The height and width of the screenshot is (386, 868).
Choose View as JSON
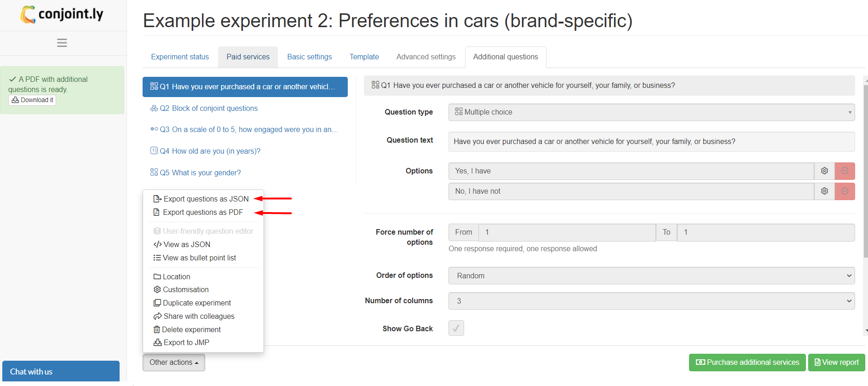coord(182,245)
